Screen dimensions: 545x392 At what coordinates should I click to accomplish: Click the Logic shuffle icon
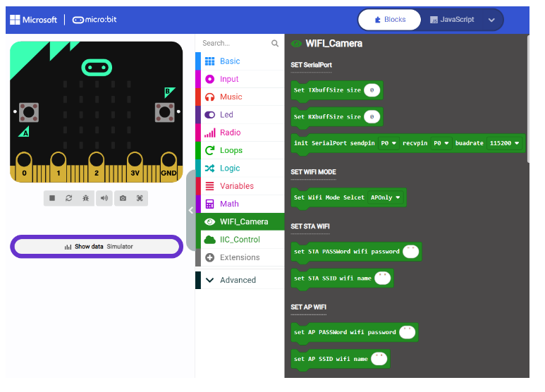pyautogui.click(x=209, y=169)
